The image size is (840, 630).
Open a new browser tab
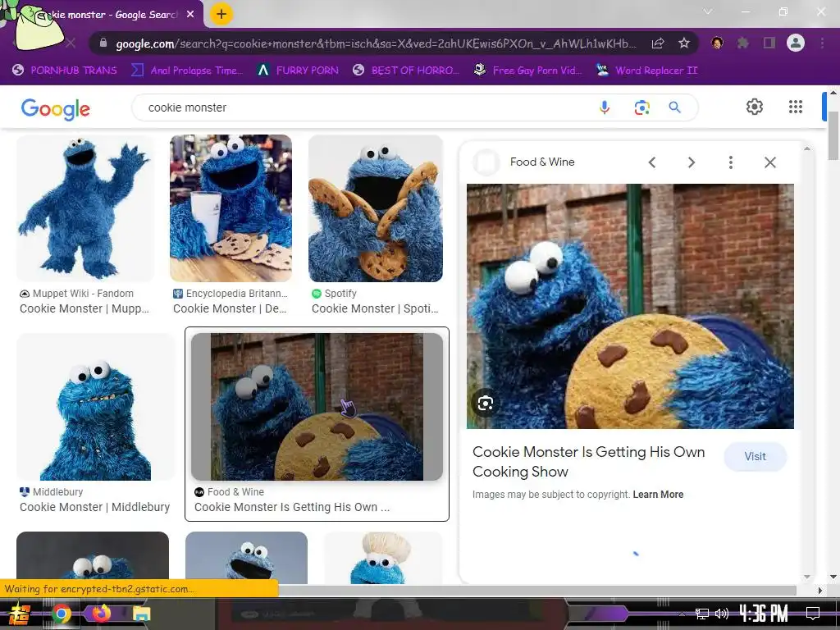point(221,14)
